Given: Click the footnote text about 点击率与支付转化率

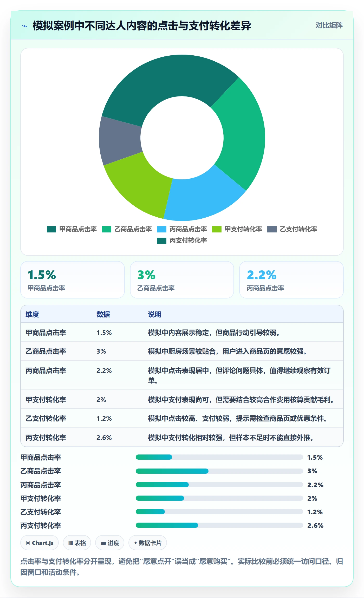Looking at the screenshot, I should pos(182,567).
